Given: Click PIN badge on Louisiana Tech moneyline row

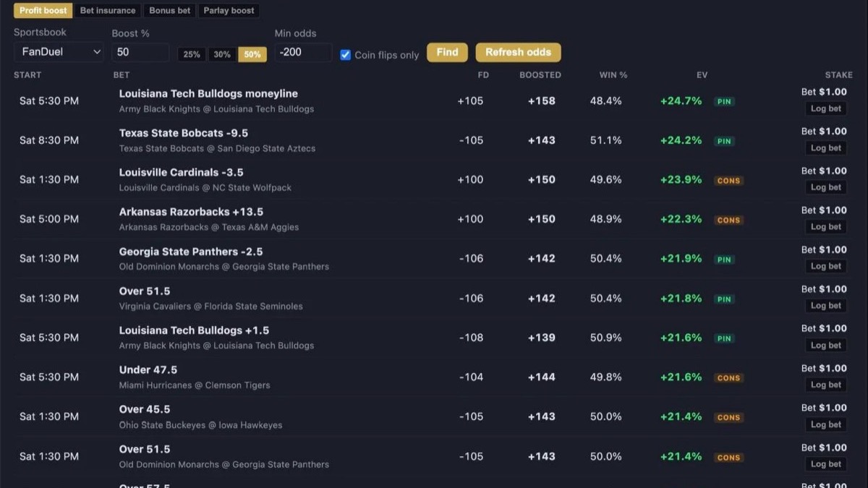Looking at the screenshot, I should tap(724, 102).
